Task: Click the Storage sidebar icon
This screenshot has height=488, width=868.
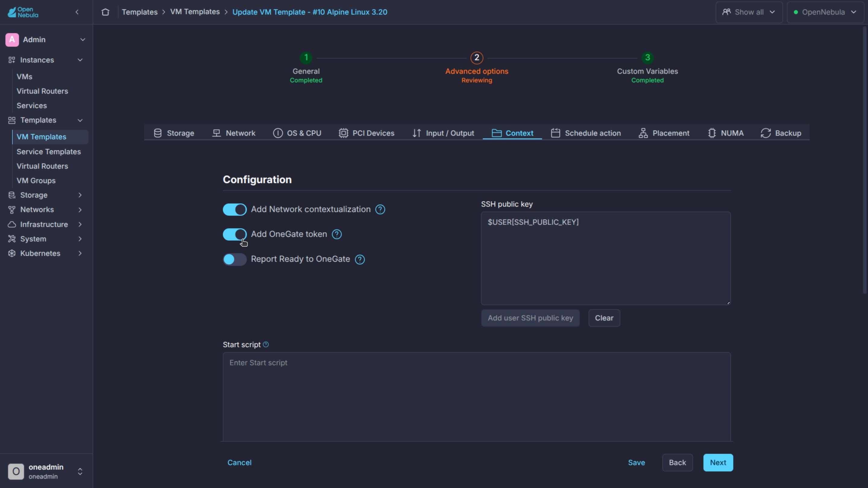Action: point(12,195)
